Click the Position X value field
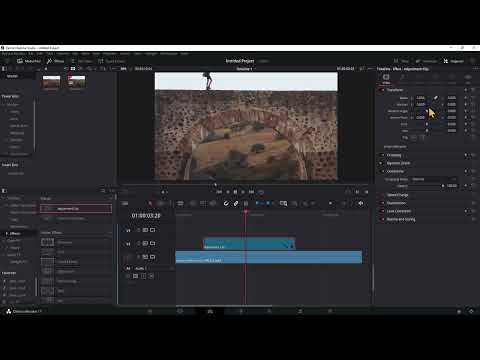This screenshot has width=480, height=360. point(421,105)
